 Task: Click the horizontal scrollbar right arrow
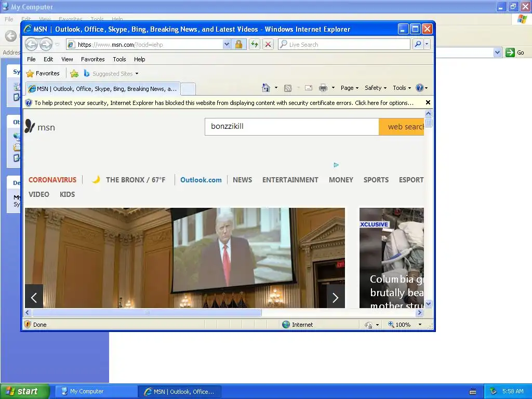coord(420,312)
